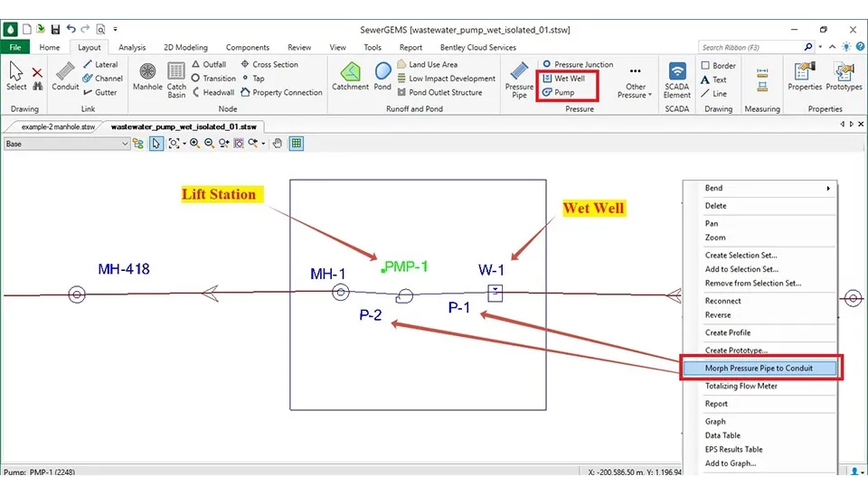Switch to the Home ribbon tab
868x495 pixels.
click(49, 47)
